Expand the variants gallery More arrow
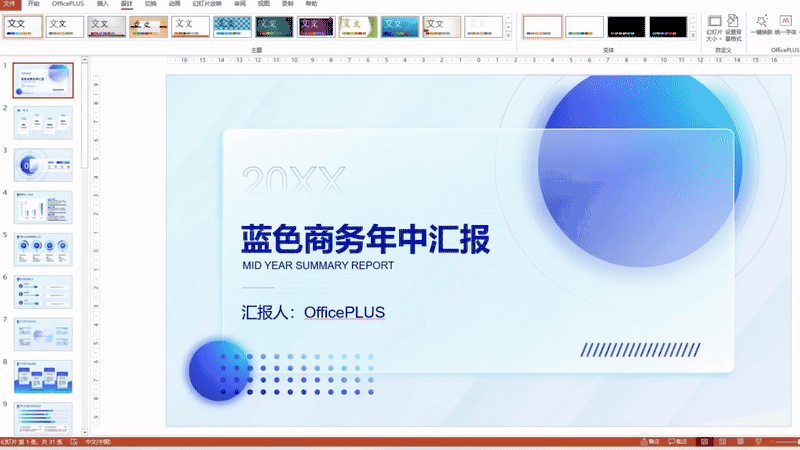The width and height of the screenshot is (800, 450). tap(693, 36)
